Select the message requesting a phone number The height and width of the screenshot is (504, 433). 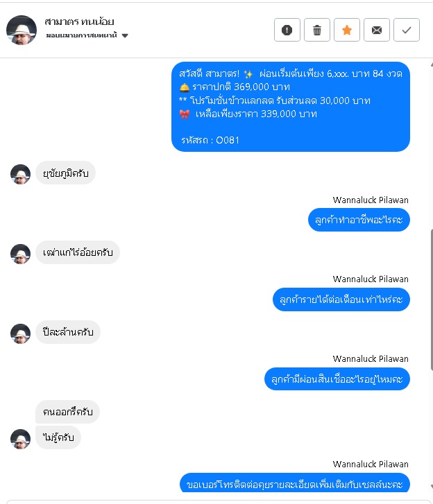click(x=295, y=483)
